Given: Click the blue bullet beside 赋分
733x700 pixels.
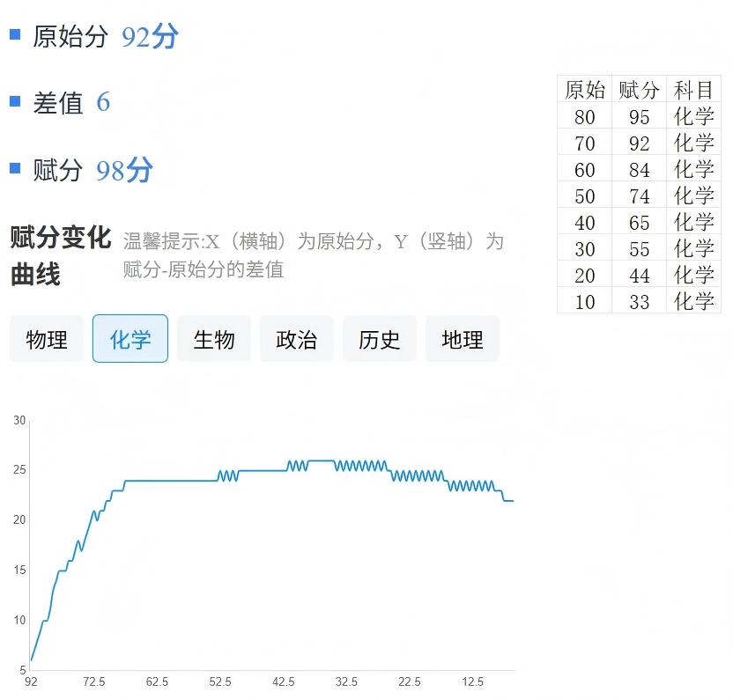Looking at the screenshot, I should (15, 167).
